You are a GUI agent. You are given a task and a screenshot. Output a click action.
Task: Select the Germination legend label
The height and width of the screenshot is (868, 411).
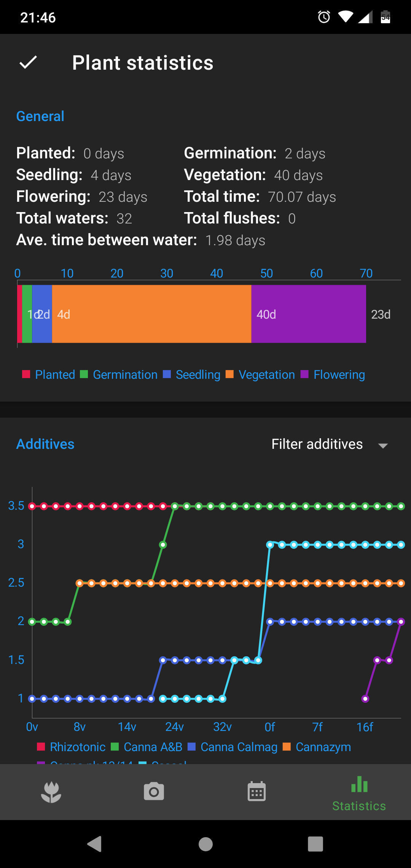point(125,375)
